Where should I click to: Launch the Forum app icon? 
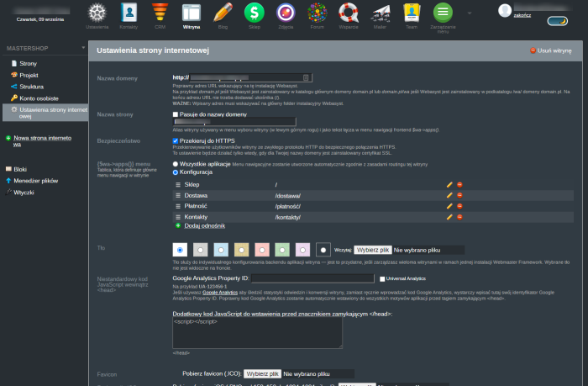pos(316,13)
